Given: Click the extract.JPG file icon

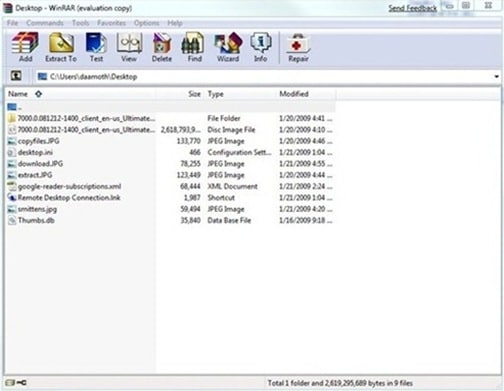Looking at the screenshot, I should point(12,175).
